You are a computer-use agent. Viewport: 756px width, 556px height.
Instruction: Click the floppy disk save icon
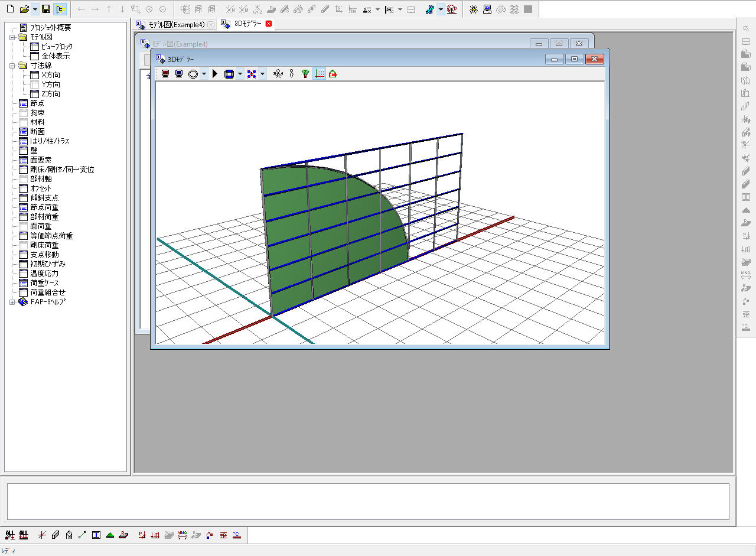tap(46, 9)
